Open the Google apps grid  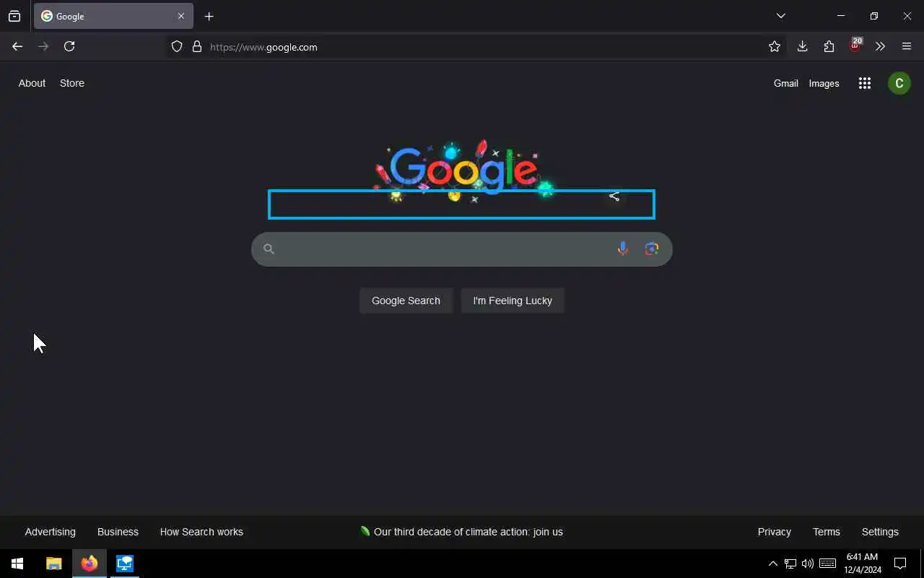(865, 83)
